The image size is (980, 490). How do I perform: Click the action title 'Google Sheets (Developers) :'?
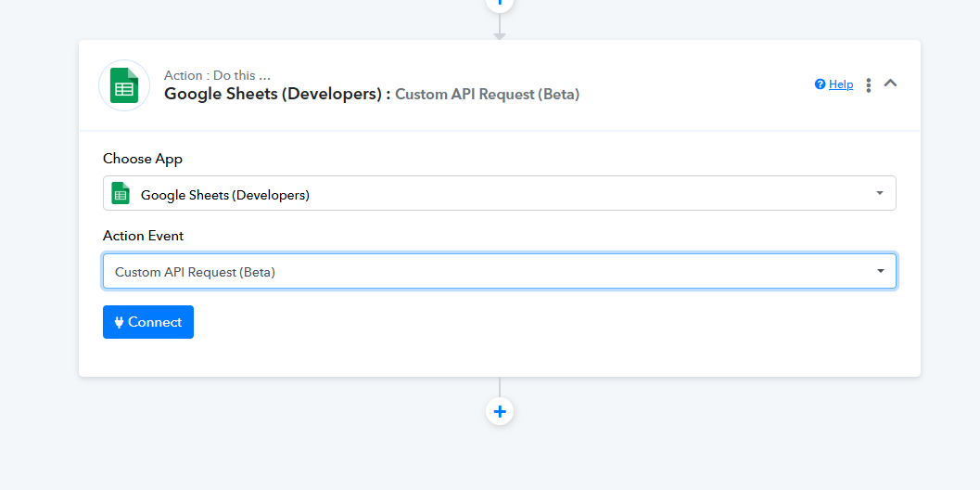click(277, 94)
